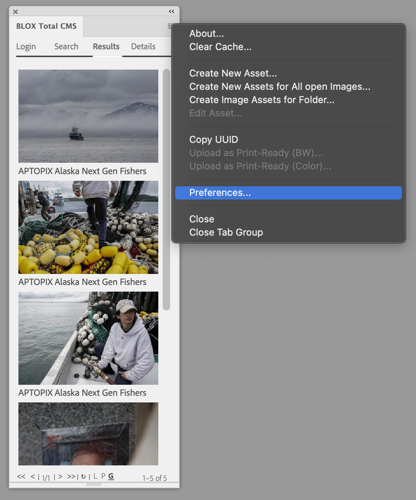Switch to L view mode
416x500 pixels.
[x=95, y=476]
